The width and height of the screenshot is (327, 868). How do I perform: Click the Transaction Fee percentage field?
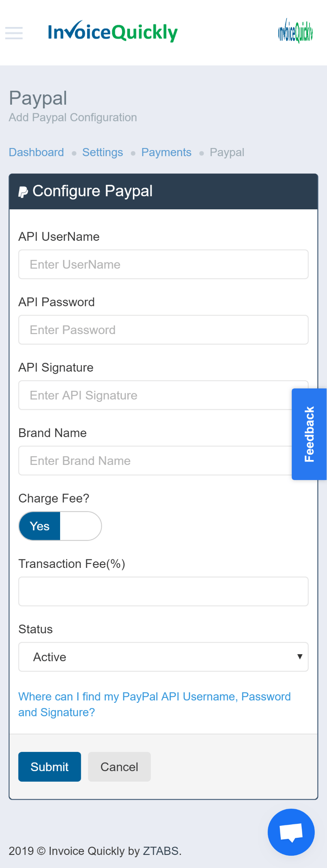(x=163, y=591)
